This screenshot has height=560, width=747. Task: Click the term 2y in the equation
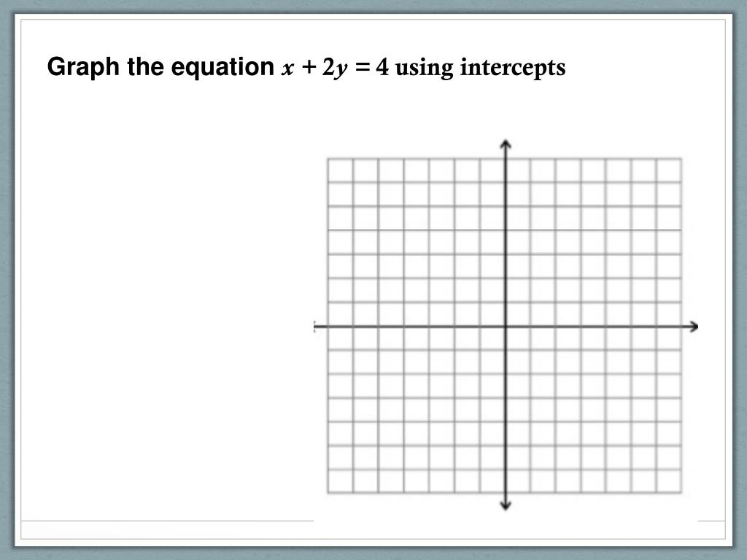334,69
